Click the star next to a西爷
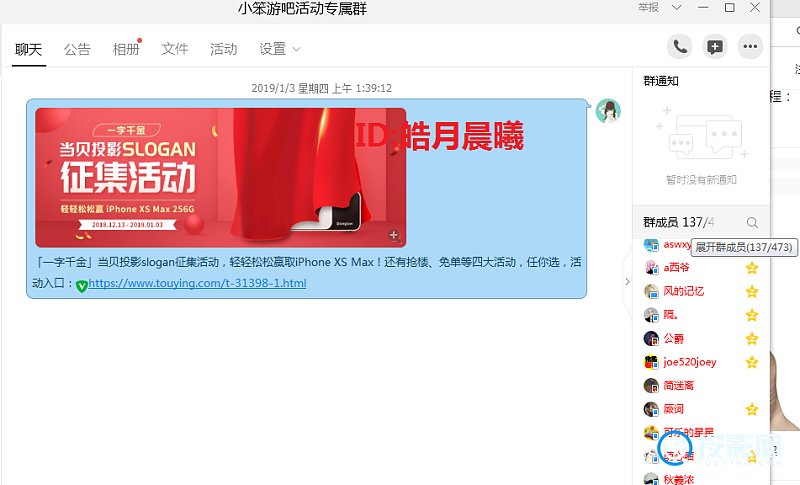The image size is (800, 485). pyautogui.click(x=752, y=268)
